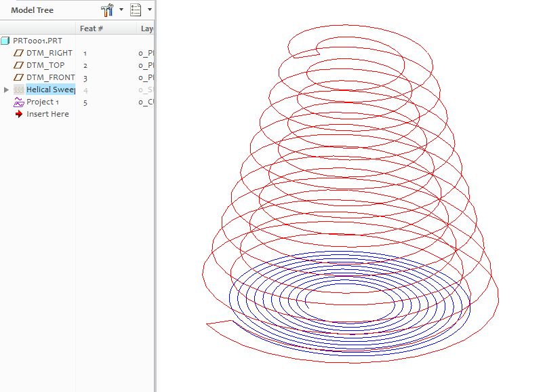Click the PRT0001.PRT part icon

pos(6,40)
